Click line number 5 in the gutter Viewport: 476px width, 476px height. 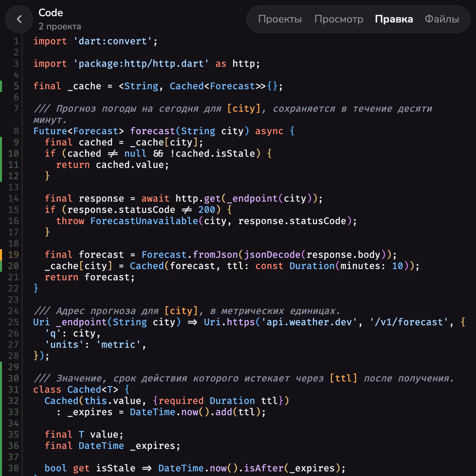(16, 86)
